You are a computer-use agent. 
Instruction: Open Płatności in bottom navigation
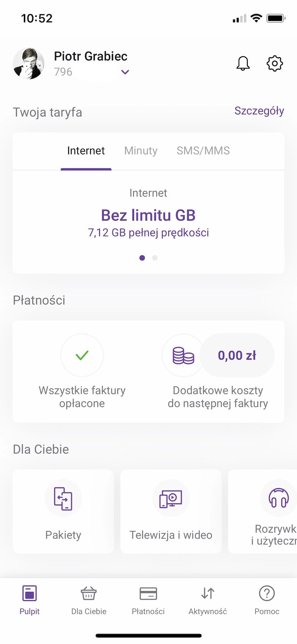(148, 600)
